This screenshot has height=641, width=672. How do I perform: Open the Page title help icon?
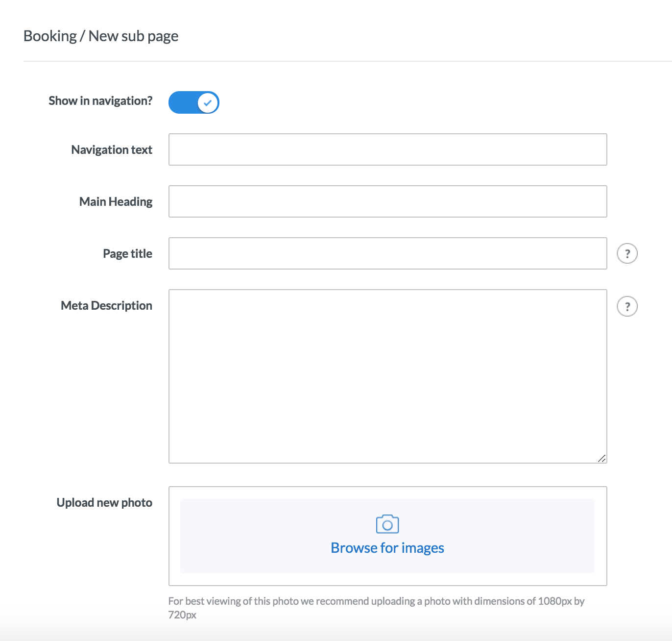click(x=627, y=254)
